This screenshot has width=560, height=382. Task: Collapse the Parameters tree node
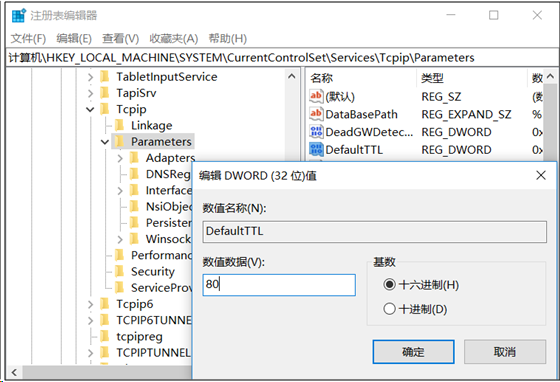(105, 142)
